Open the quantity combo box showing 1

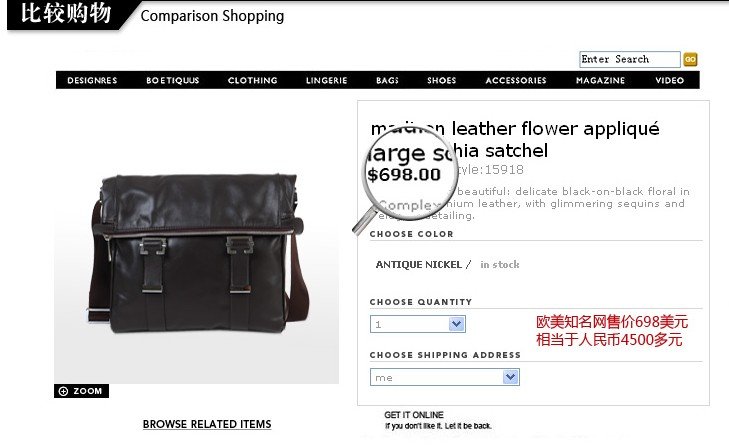point(418,324)
